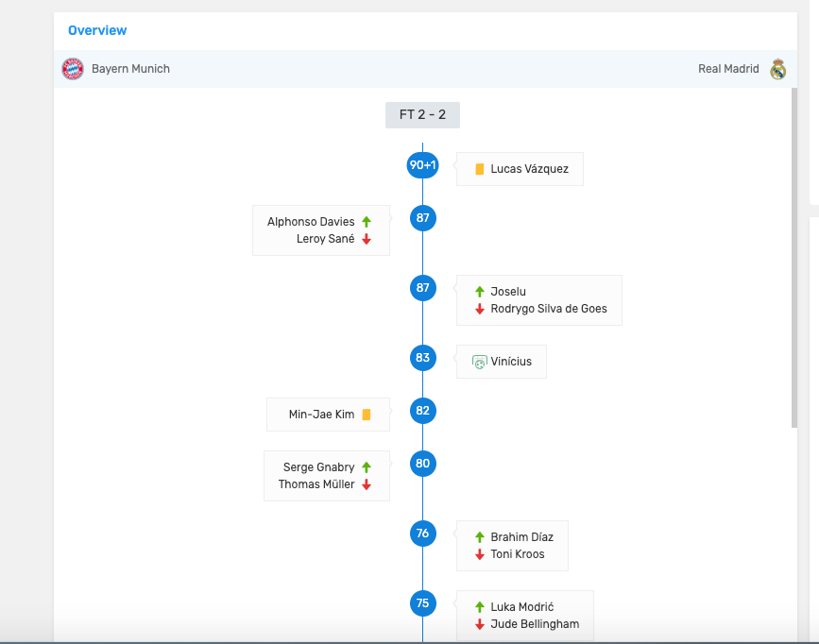Select the 87 minute marker for Joselu substitution
The width and height of the screenshot is (819, 644).
pyautogui.click(x=422, y=288)
